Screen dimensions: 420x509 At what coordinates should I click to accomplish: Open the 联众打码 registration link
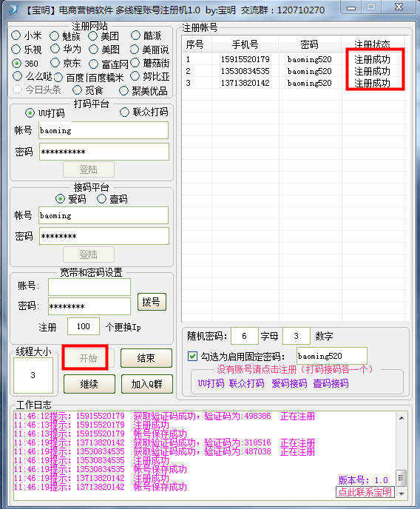pos(246,383)
